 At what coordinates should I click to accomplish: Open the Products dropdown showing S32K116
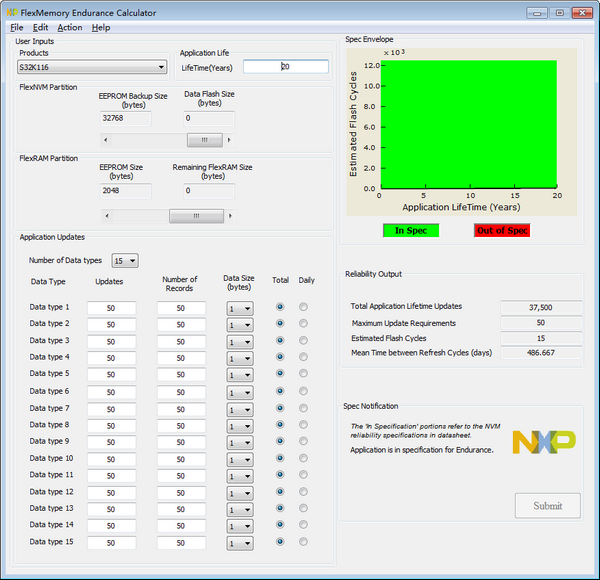pos(93,67)
